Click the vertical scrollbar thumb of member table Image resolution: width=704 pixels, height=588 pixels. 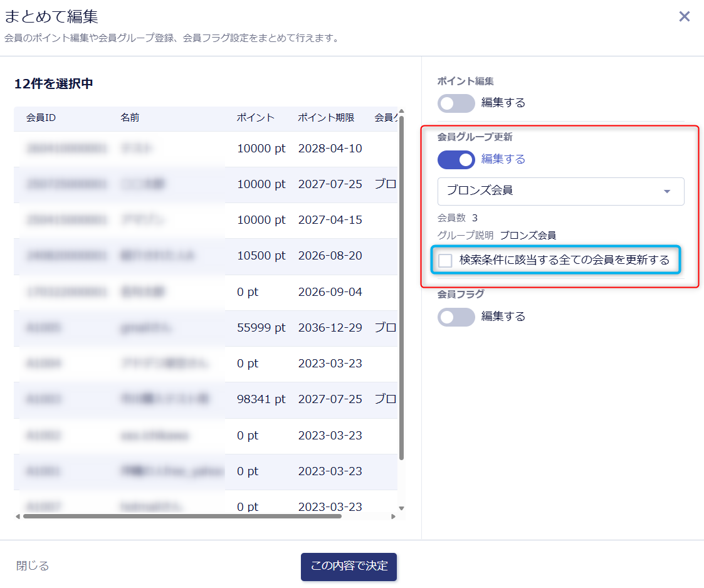pos(401,288)
